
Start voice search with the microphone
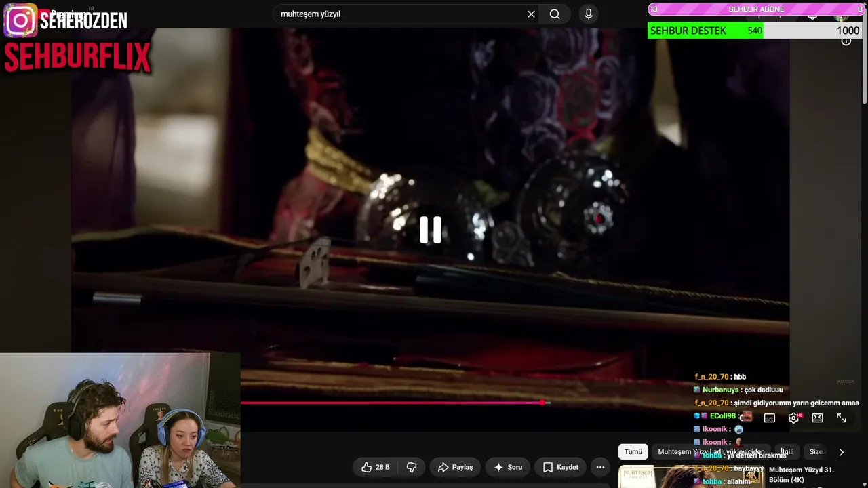pyautogui.click(x=589, y=14)
